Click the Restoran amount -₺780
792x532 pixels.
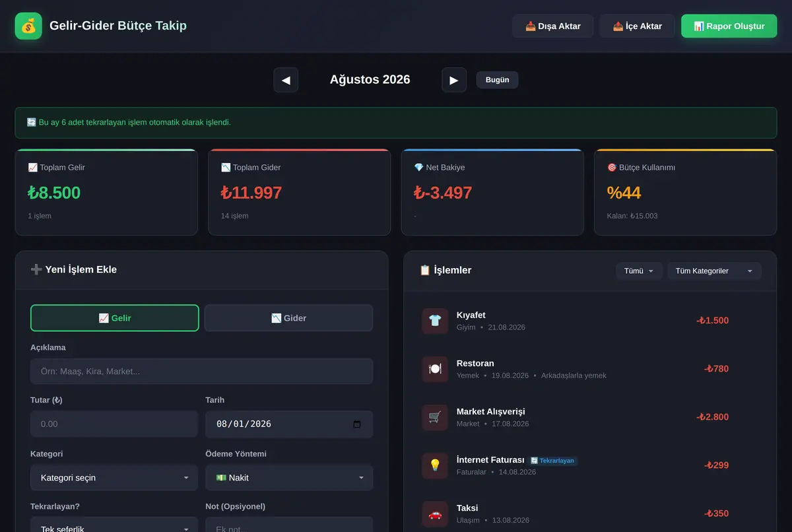[717, 369]
